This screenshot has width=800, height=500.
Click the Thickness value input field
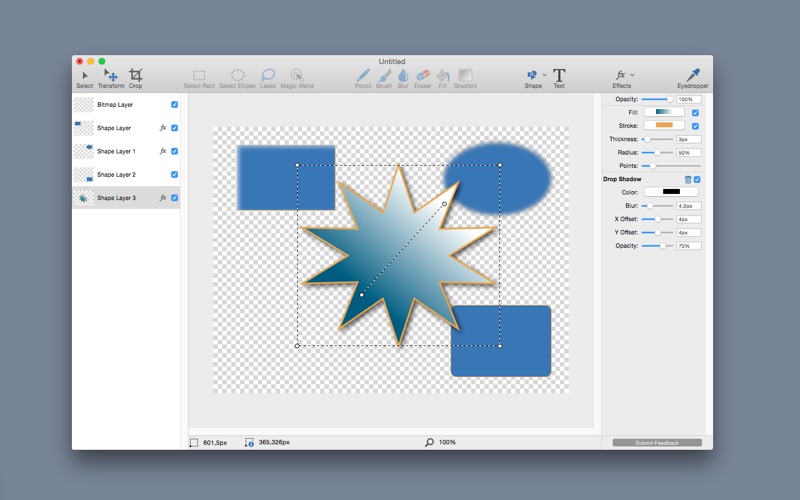coord(689,139)
